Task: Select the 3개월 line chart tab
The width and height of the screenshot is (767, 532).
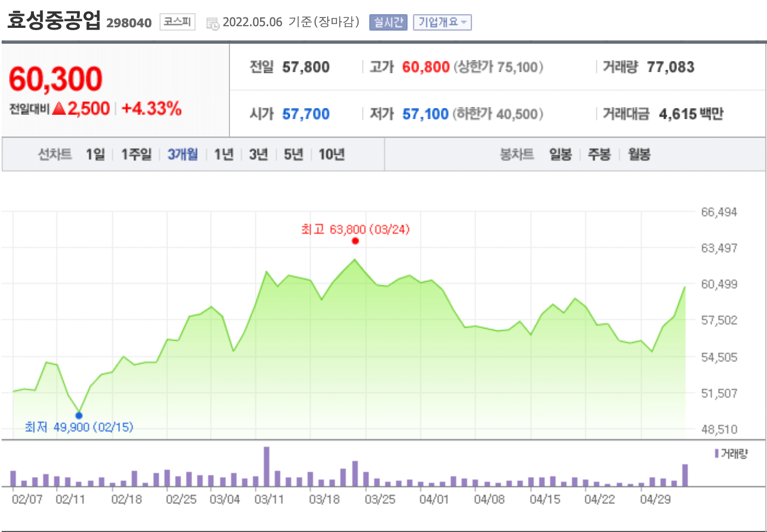Action: click(x=182, y=155)
